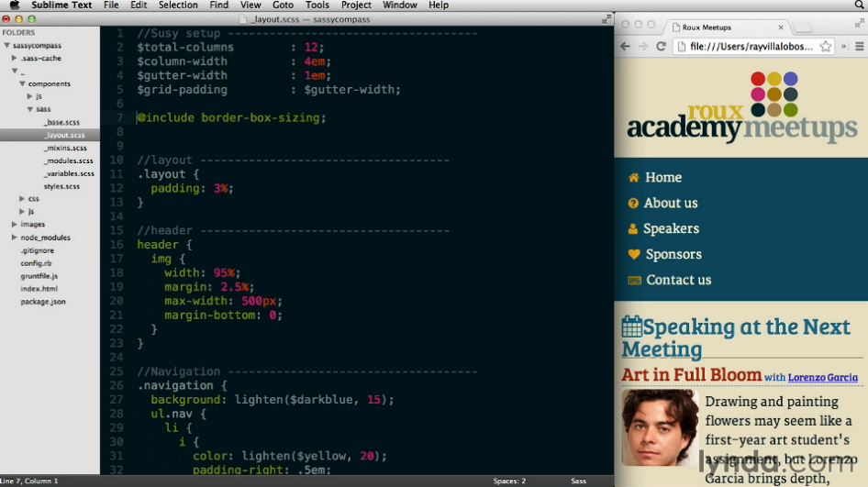
Task: Open _mixins.scss in the sidebar
Action: coord(66,148)
